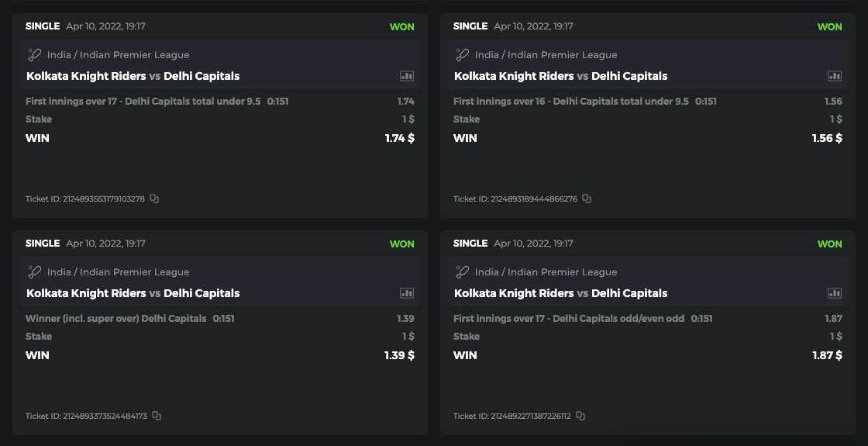868x446 pixels.
Task: Copy ticket ID ending in 103278
Action: 154,199
